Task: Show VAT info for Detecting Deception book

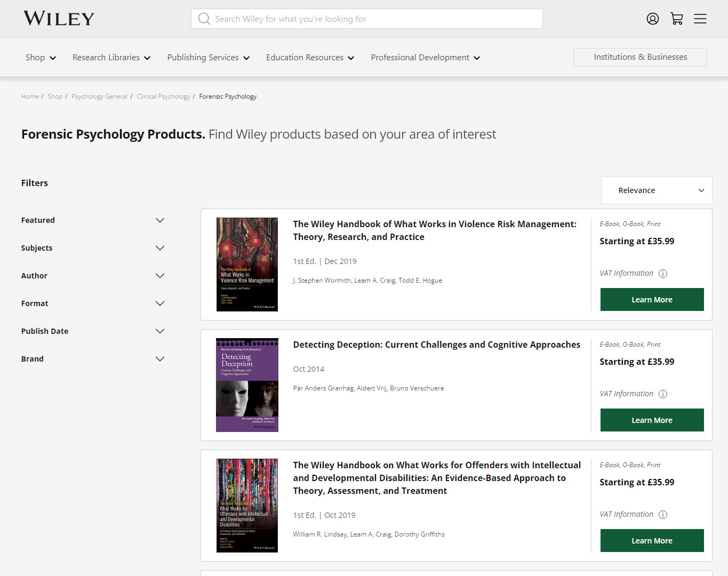Action: coord(663,394)
